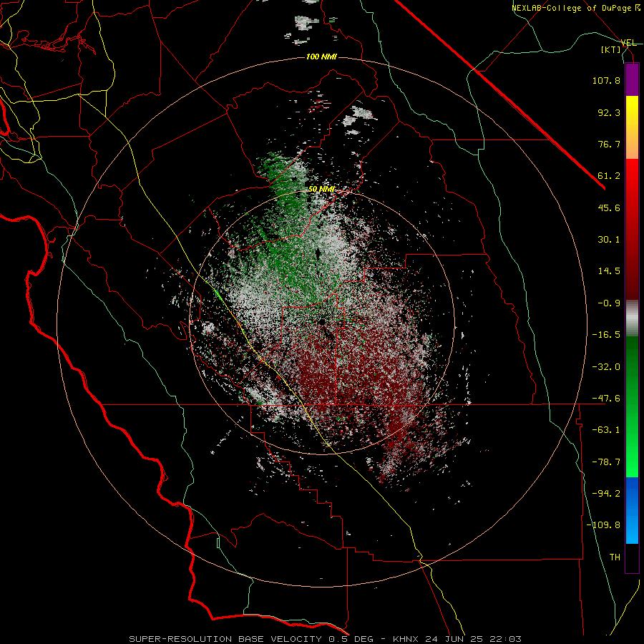Click the 100 NMI range ring label
Screen dimensions: 644x644
(321, 57)
